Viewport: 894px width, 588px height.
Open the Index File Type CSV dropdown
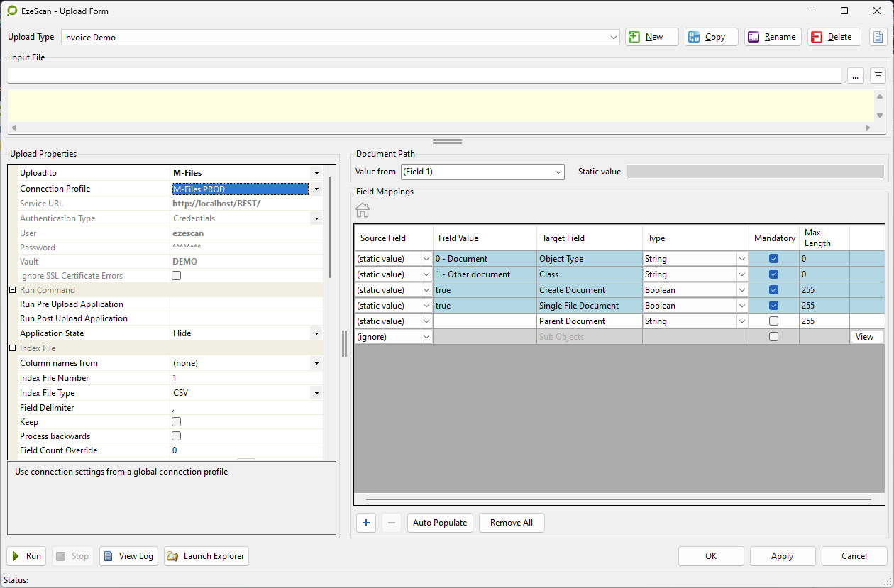coord(316,393)
